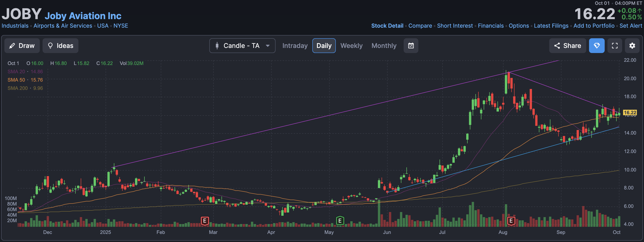644x242 pixels.
Task: Open the Airports & Air Services link
Action: click(63, 26)
